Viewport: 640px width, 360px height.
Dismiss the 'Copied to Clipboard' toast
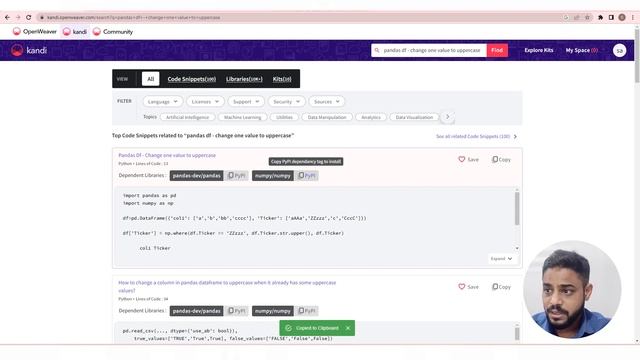(348, 328)
